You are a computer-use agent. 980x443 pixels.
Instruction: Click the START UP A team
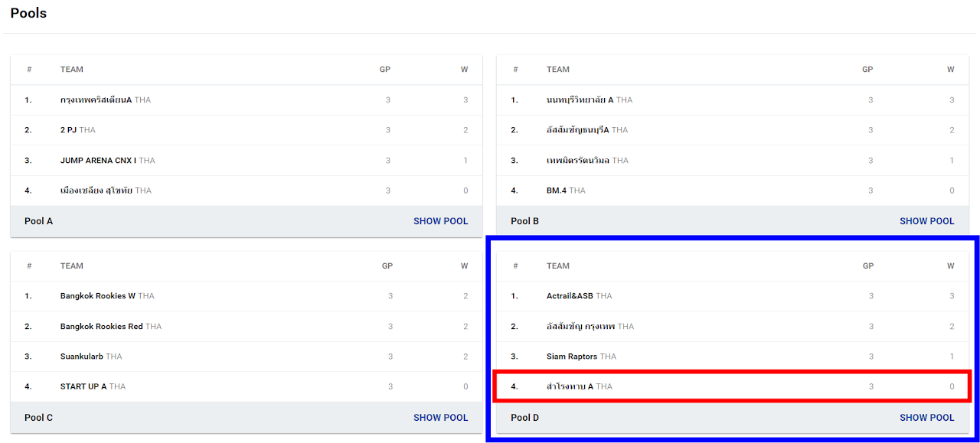pyautogui.click(x=83, y=386)
